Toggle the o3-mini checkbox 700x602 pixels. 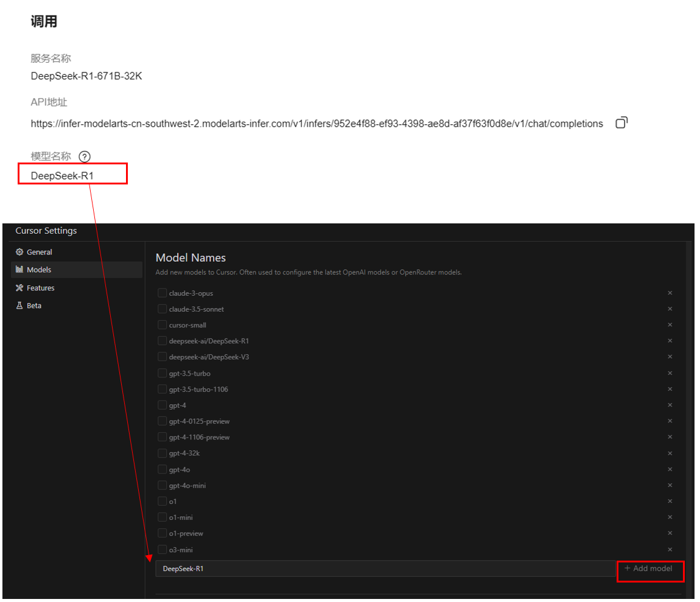[x=162, y=549]
